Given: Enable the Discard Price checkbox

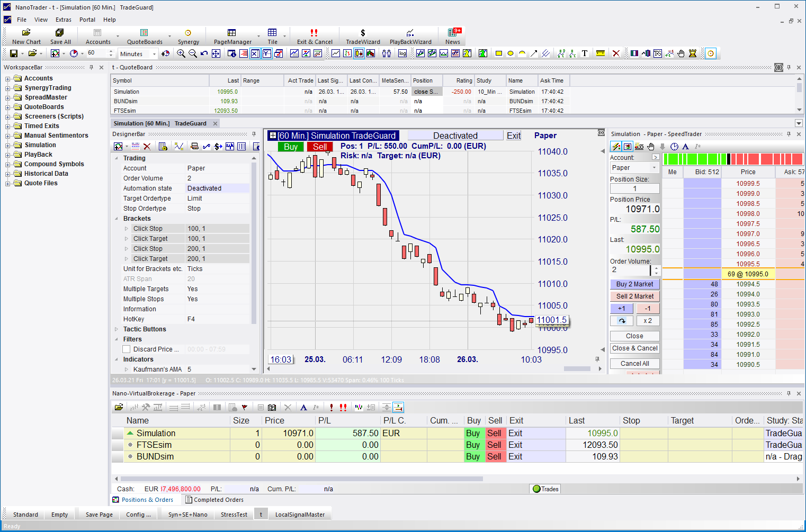Looking at the screenshot, I should point(127,349).
